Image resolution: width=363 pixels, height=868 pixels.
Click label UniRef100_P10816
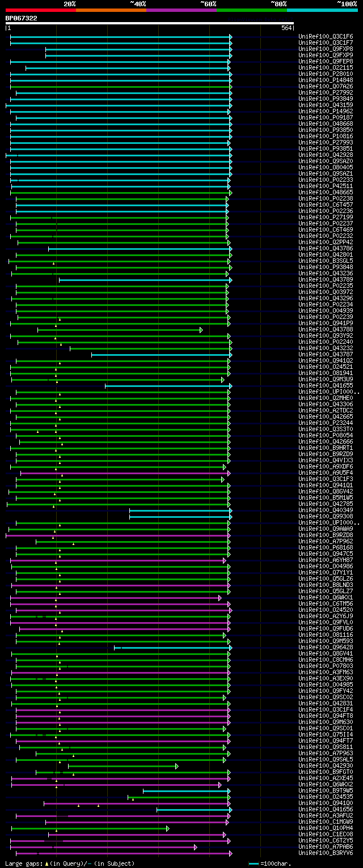[x=326, y=137]
